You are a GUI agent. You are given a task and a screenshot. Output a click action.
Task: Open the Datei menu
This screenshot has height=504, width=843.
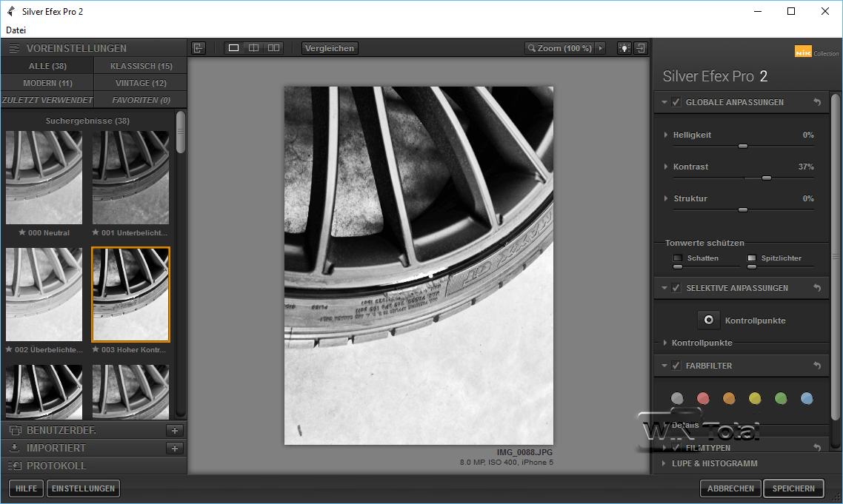(x=16, y=30)
